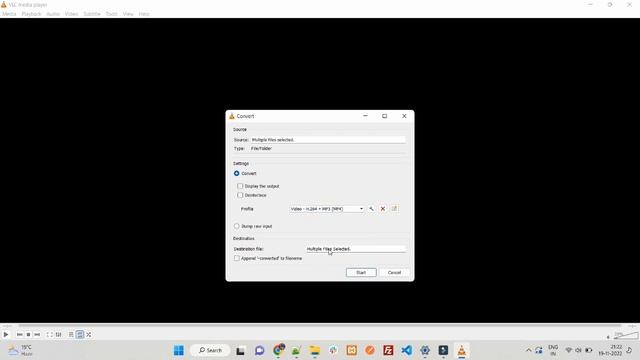Open the Profile dropdown list
The image size is (640, 360).
[x=327, y=209]
